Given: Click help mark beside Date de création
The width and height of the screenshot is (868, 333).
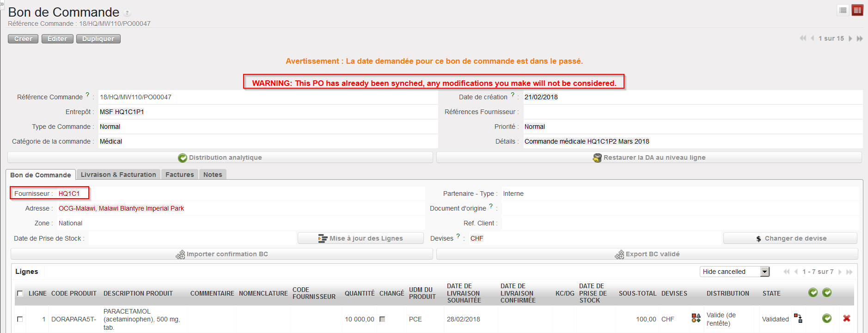Looking at the screenshot, I should (x=512, y=95).
